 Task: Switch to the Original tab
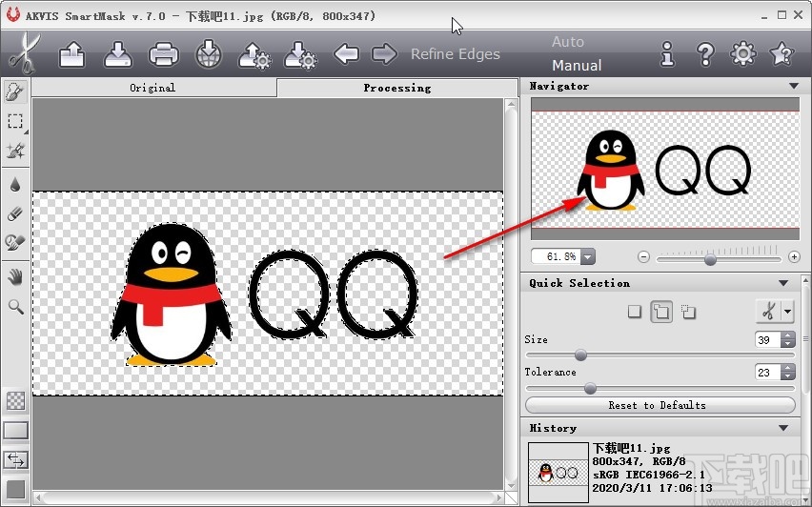[x=153, y=88]
